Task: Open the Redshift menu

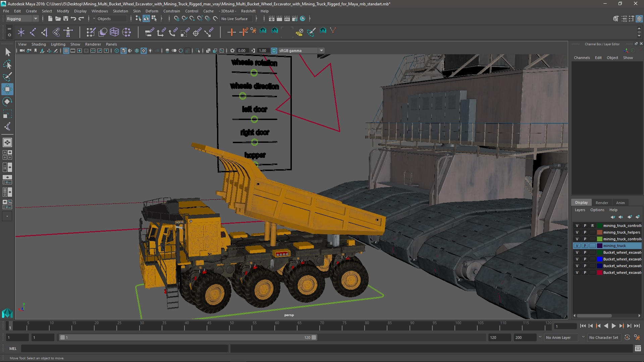Action: click(x=248, y=11)
